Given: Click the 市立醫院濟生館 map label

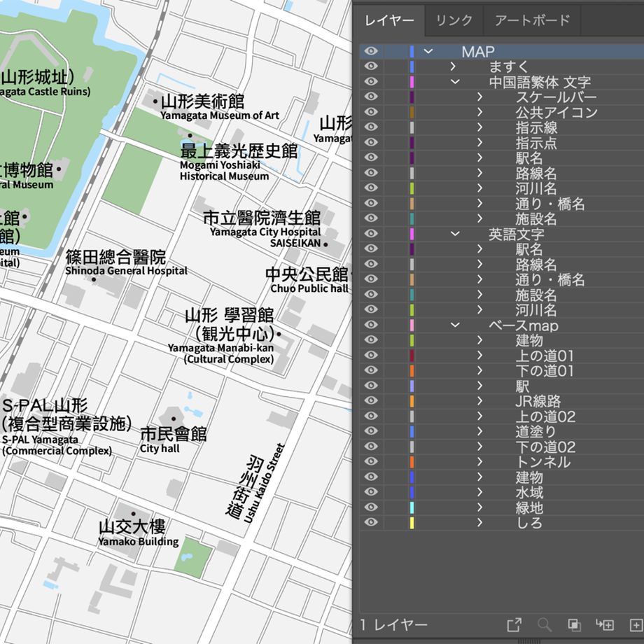Looking at the screenshot, I should coord(262,217).
